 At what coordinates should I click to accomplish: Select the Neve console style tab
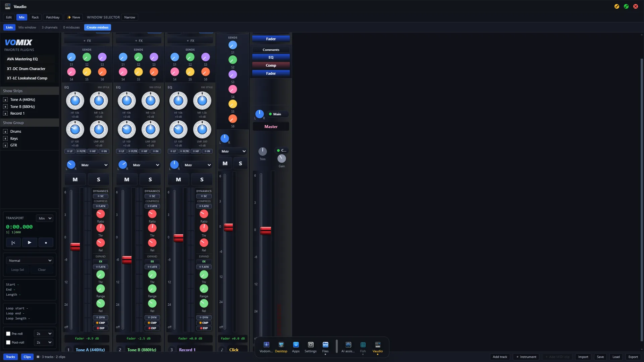[x=73, y=17]
